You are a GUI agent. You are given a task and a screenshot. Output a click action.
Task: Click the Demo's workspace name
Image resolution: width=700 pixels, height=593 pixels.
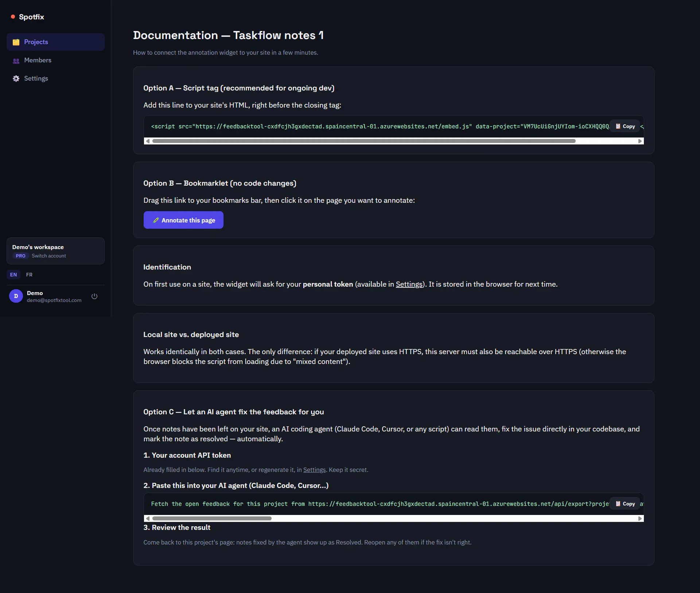coord(38,247)
